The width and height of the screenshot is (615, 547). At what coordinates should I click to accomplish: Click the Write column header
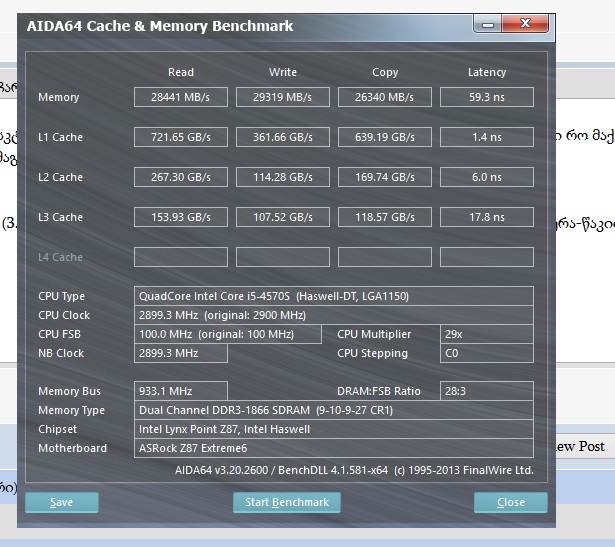[x=283, y=72]
